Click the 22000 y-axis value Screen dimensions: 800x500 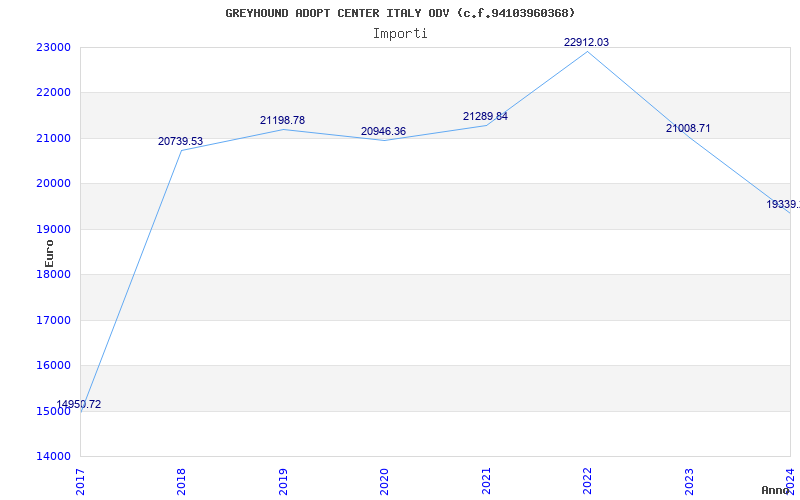click(53, 93)
